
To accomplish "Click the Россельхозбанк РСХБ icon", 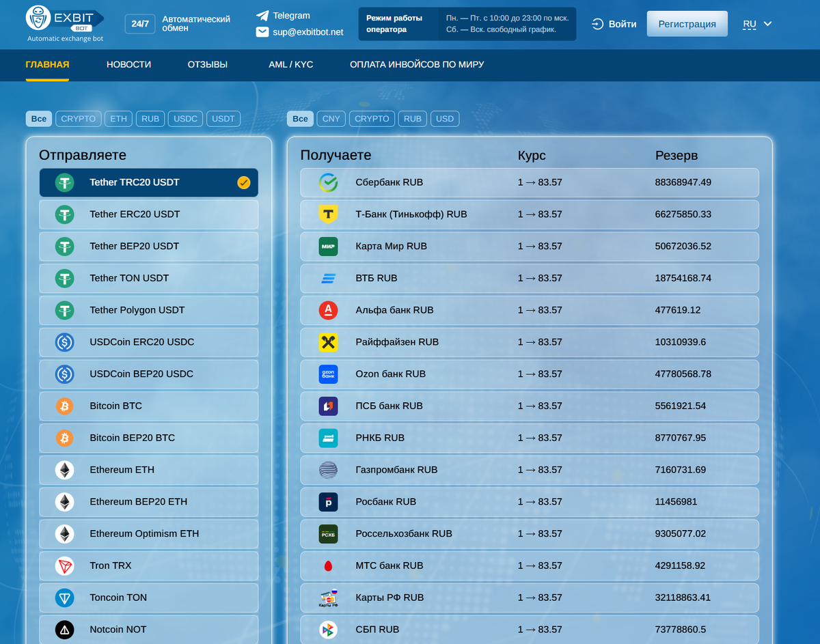I will (329, 533).
